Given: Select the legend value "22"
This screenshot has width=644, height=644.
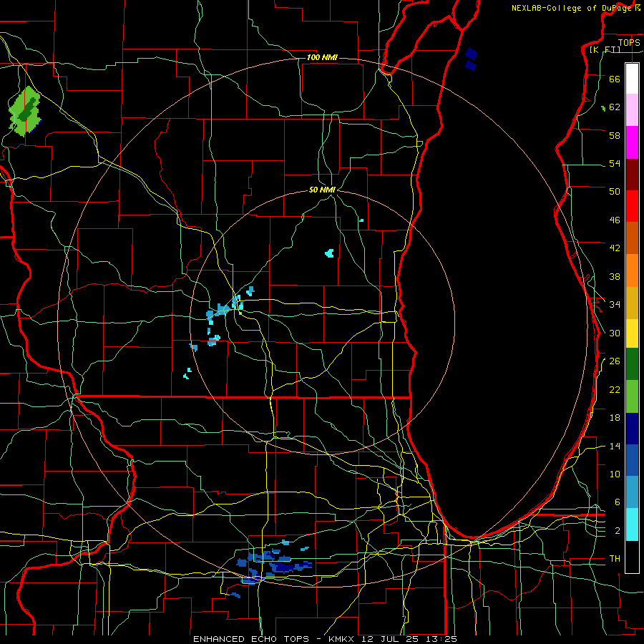Looking at the screenshot, I should click(615, 389).
